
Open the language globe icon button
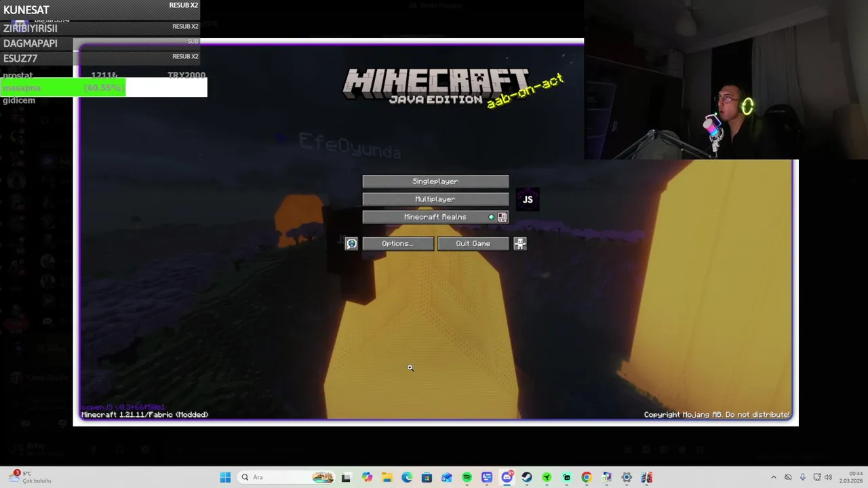(x=351, y=243)
